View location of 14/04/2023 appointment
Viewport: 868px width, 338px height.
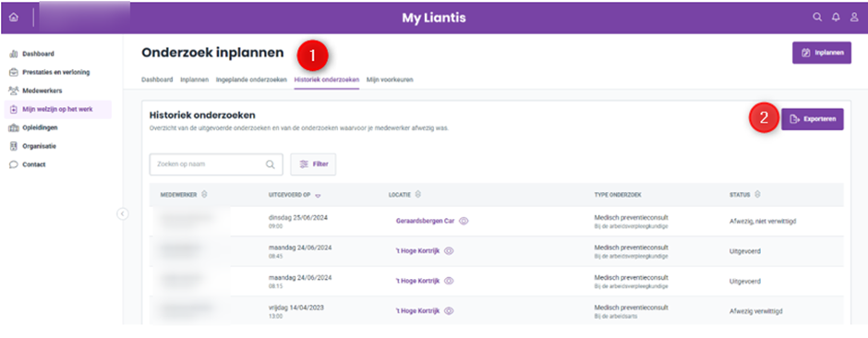[x=449, y=311]
